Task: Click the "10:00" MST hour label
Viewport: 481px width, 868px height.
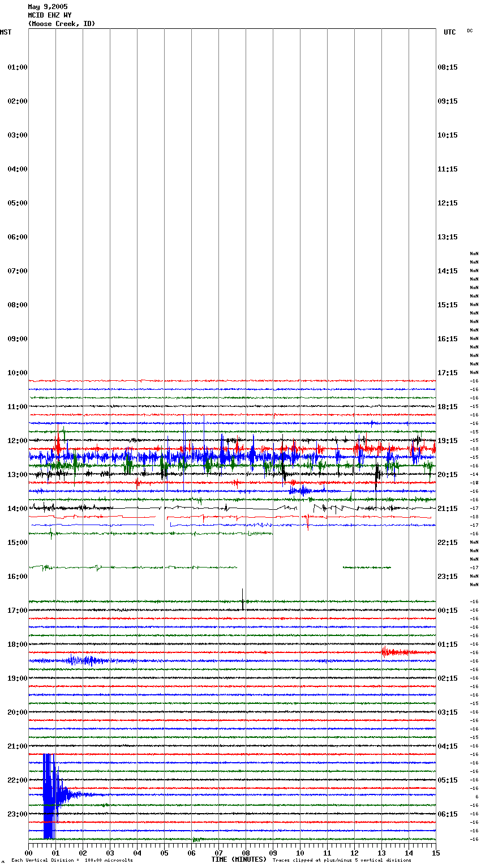Action: 17,373
